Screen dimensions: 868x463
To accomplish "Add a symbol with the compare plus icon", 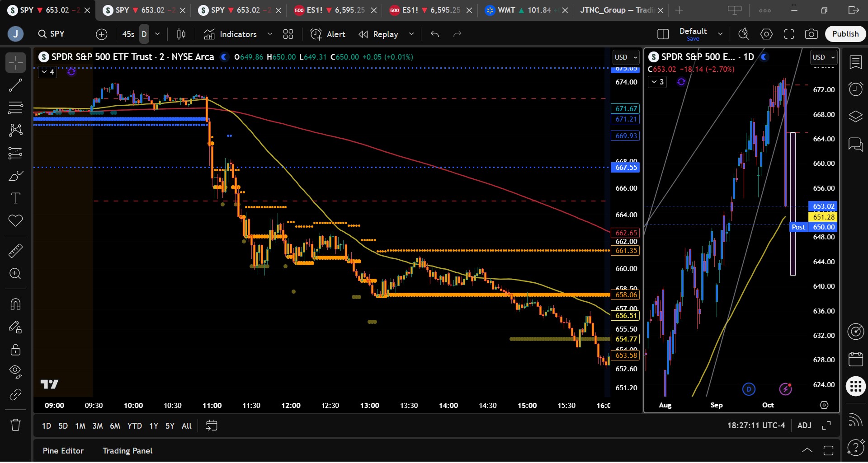I will coord(102,34).
